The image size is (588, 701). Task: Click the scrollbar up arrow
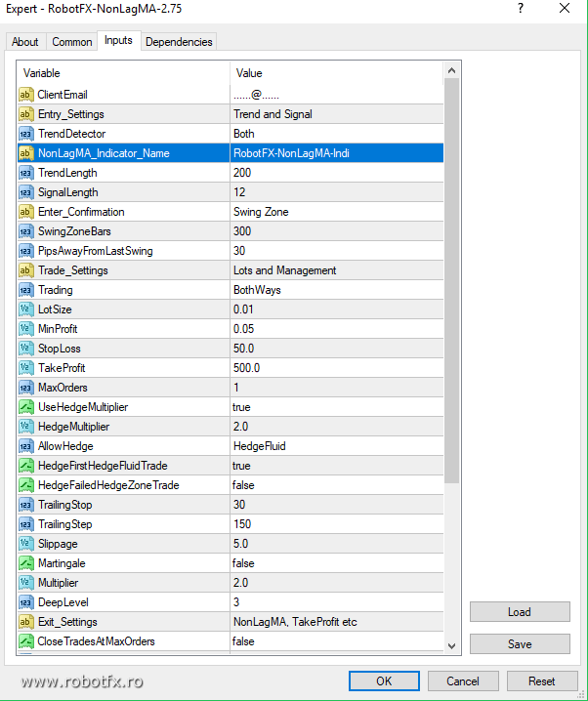[x=451, y=70]
